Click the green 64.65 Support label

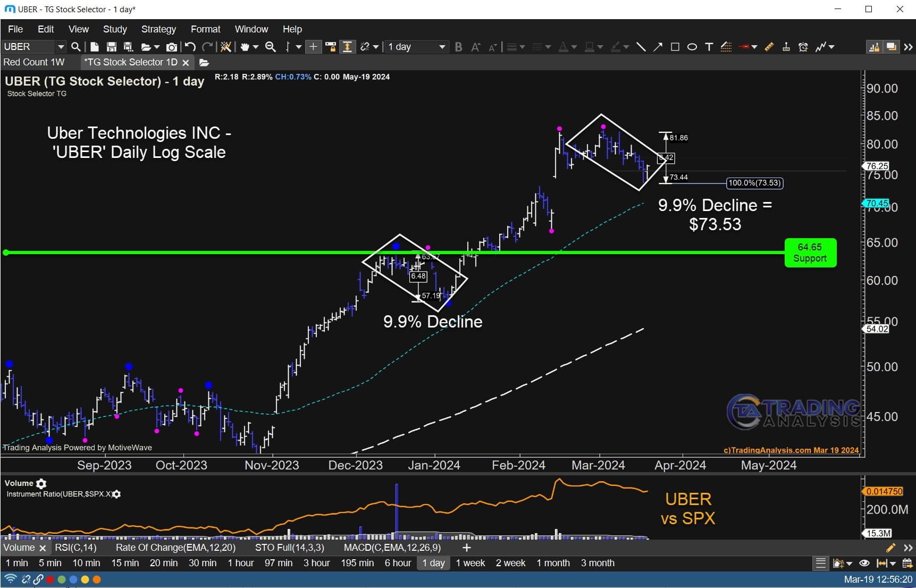click(x=810, y=253)
